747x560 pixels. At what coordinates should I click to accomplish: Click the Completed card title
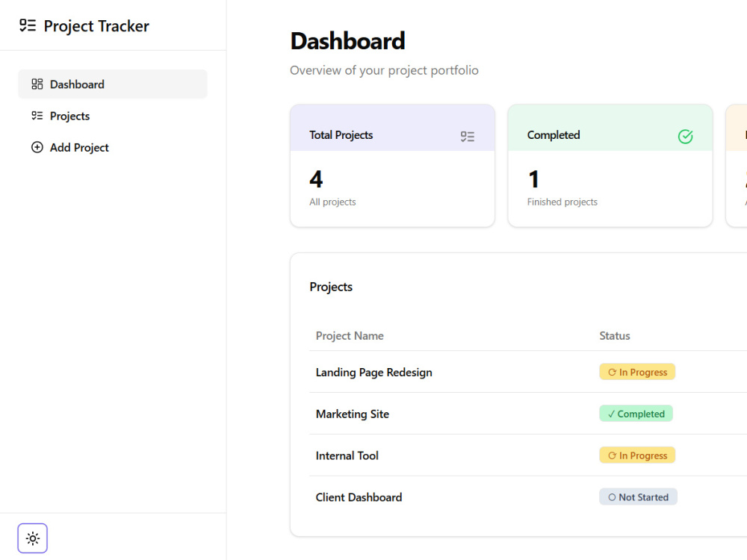coord(554,134)
